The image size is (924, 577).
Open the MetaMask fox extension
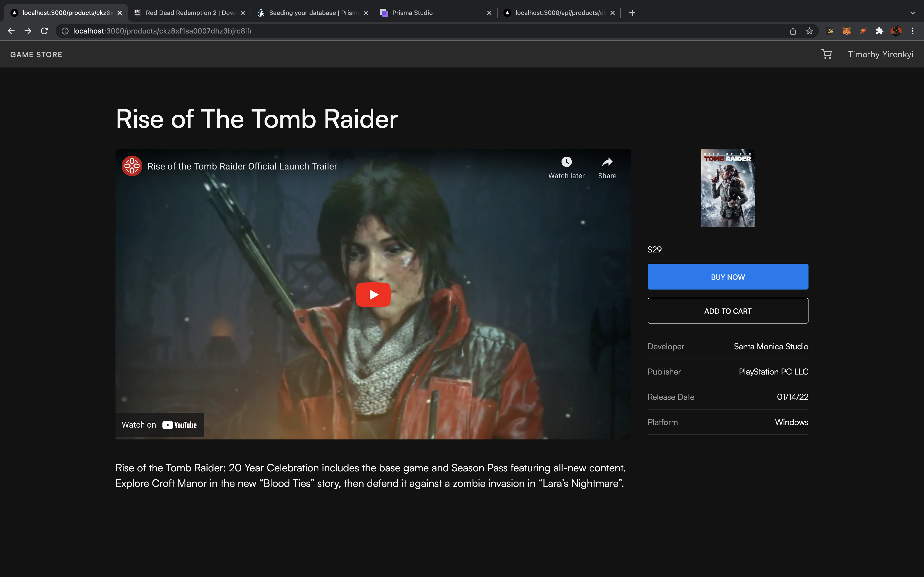click(x=846, y=31)
